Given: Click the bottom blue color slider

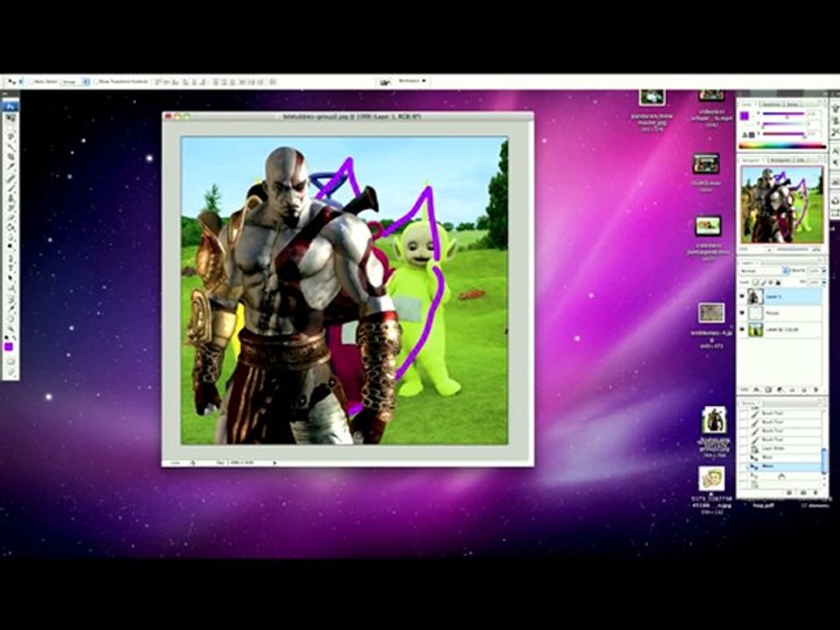Looking at the screenshot, I should click(783, 134).
